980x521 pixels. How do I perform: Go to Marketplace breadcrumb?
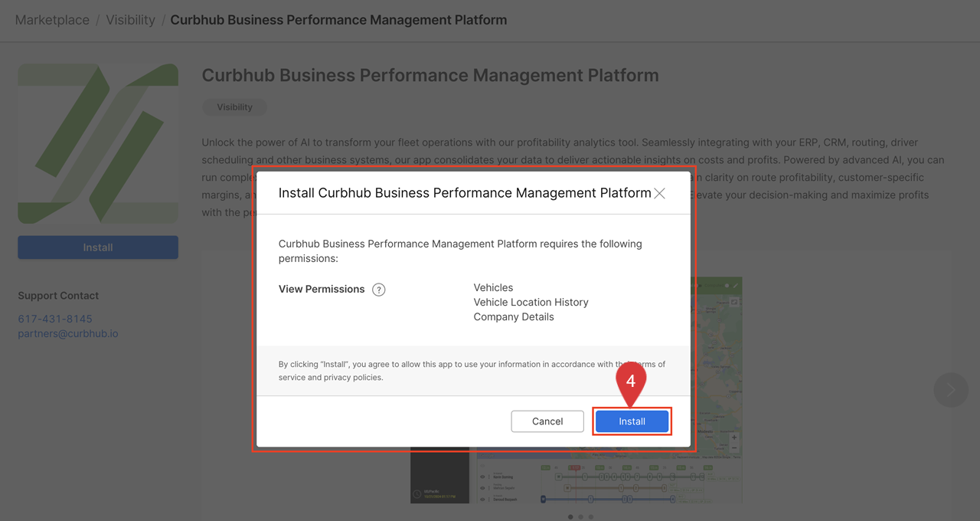coord(52,20)
